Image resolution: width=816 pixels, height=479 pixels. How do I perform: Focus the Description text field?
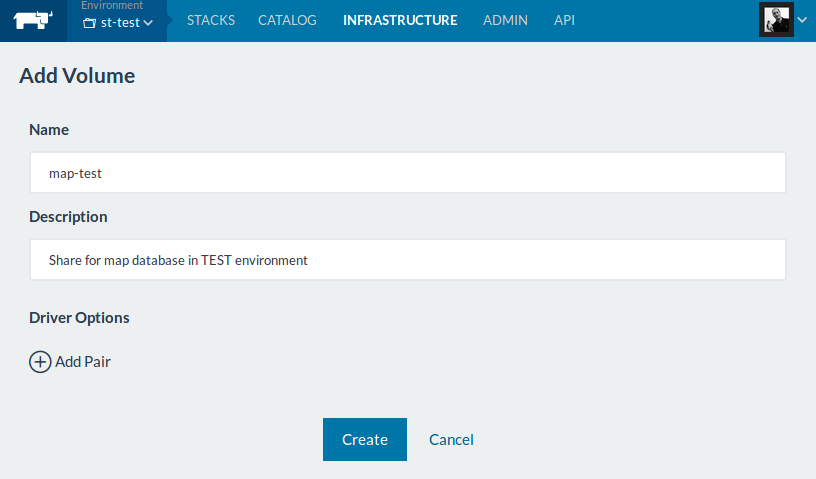[x=408, y=260]
